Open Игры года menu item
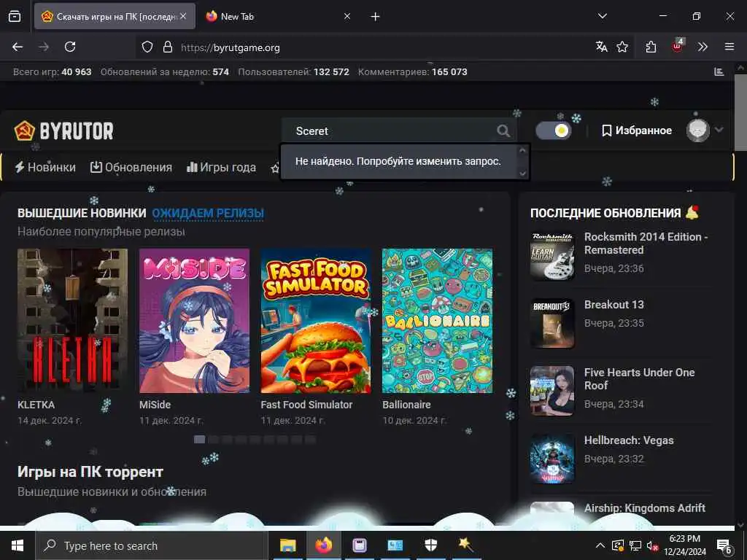Screen dimensions: 747x560 point(221,167)
